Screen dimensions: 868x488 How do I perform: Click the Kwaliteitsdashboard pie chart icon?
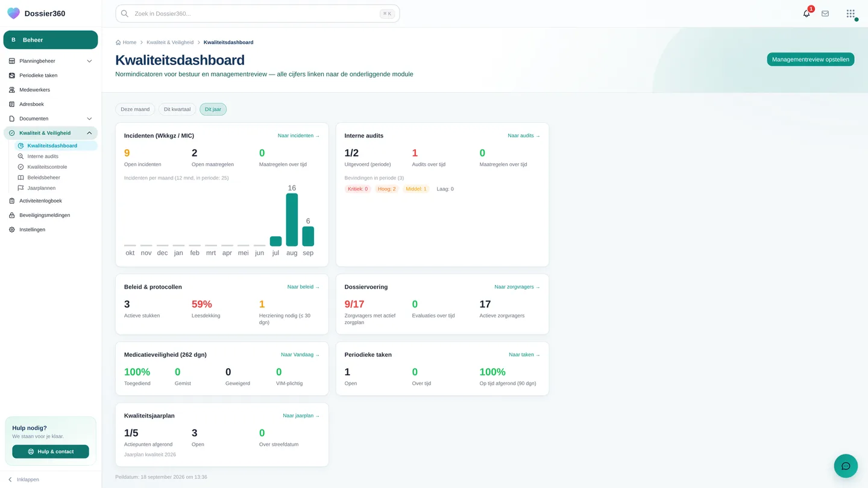click(20, 146)
